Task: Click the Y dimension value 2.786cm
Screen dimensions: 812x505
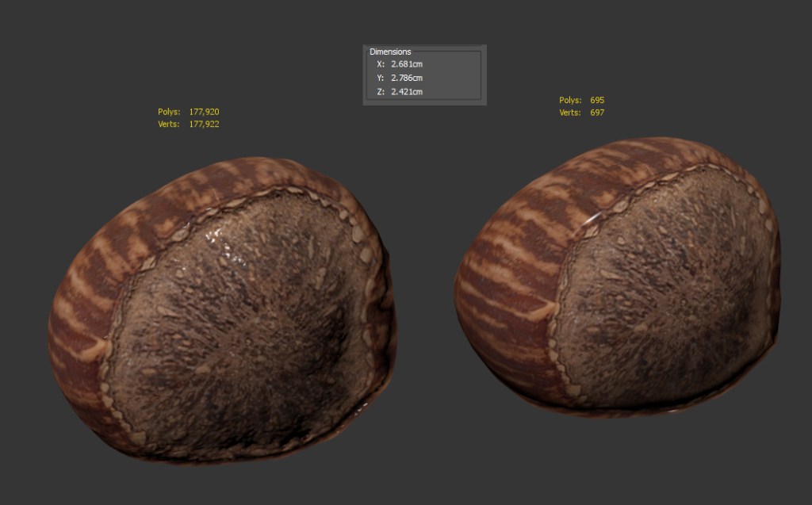Action: tap(406, 78)
